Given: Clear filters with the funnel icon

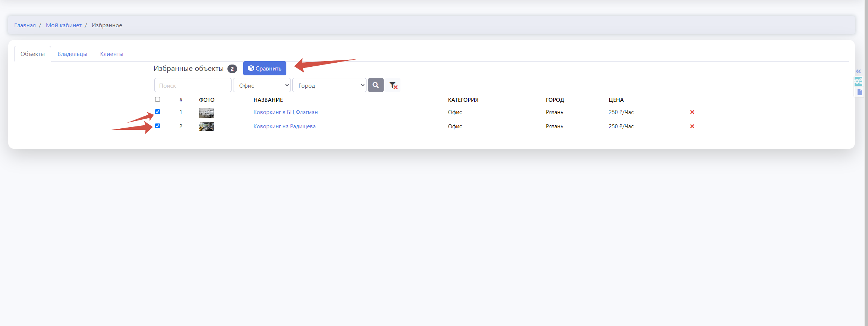Looking at the screenshot, I should pyautogui.click(x=393, y=85).
